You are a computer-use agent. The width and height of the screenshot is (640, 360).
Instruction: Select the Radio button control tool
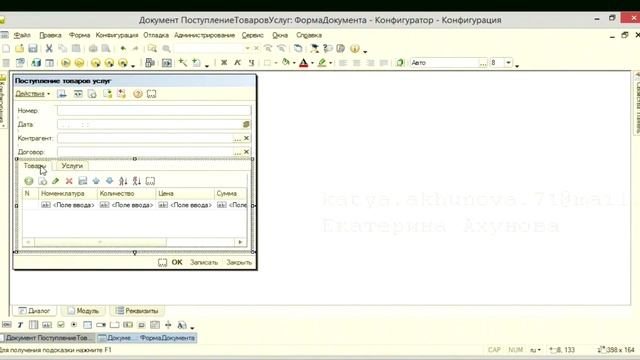[74, 325]
